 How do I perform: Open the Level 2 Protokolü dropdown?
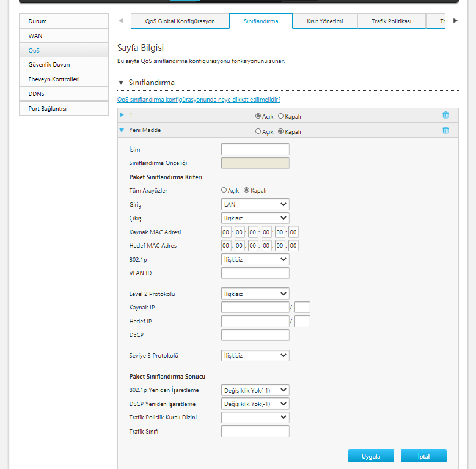coord(255,294)
